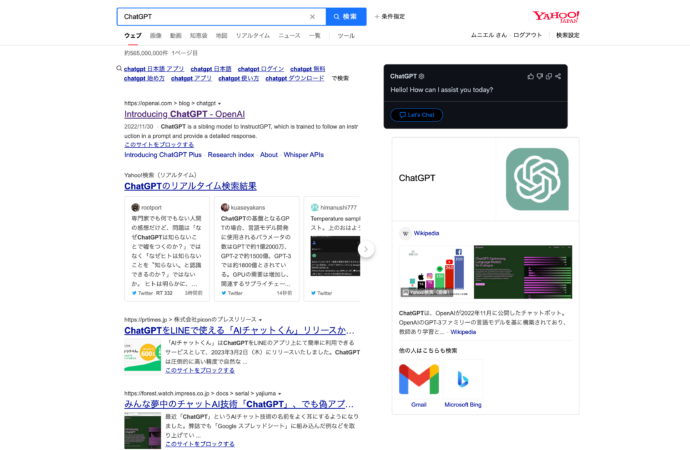Screen dimensions: 690x450
Task: Click the ChatGPT widget thumbs-down icon
Action: pyautogui.click(x=540, y=77)
